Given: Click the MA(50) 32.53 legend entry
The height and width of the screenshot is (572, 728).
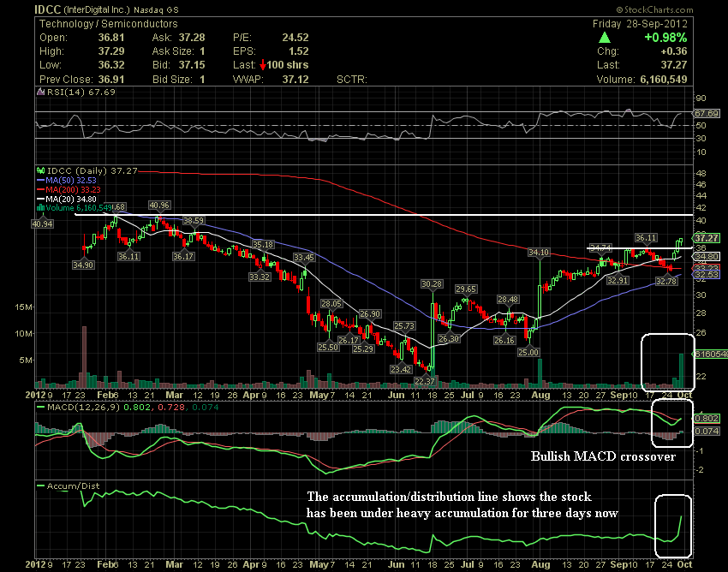Looking at the screenshot, I should pos(67,180).
